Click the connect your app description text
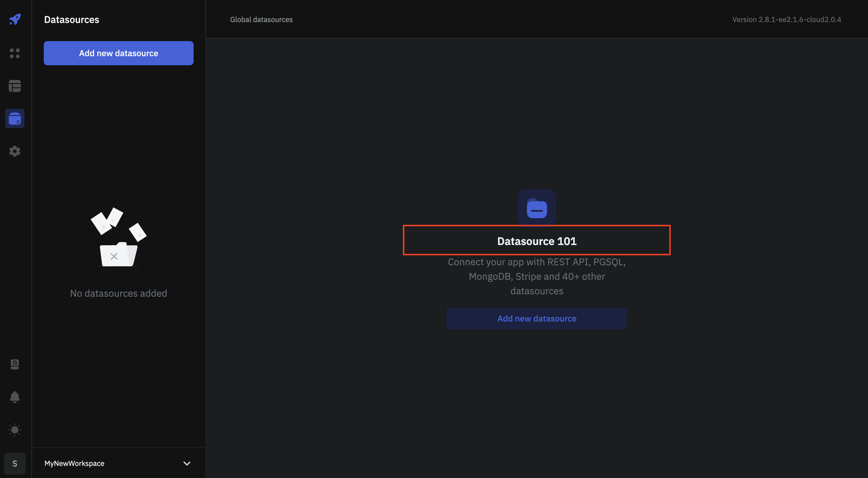The image size is (868, 478). (x=536, y=276)
